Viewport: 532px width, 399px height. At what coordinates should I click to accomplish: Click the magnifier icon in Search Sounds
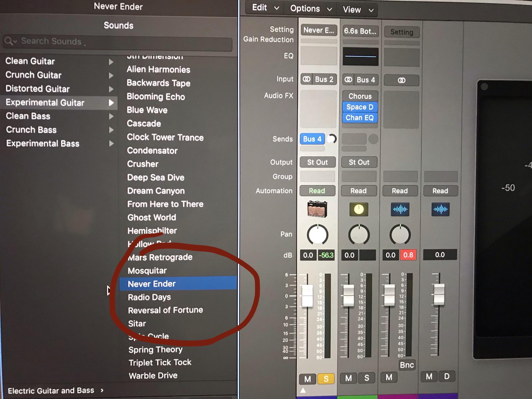tap(9, 41)
